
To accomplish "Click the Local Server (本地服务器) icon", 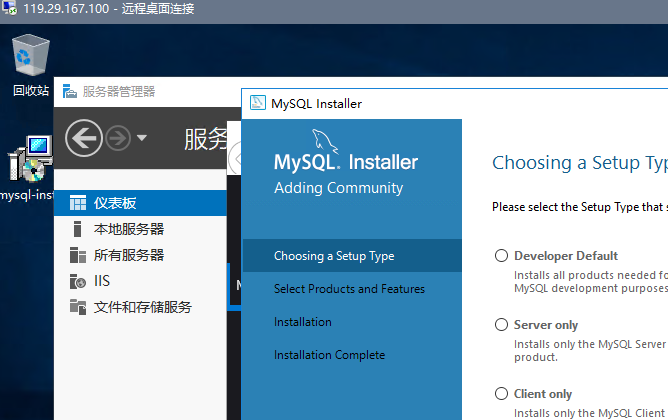I will (78, 229).
